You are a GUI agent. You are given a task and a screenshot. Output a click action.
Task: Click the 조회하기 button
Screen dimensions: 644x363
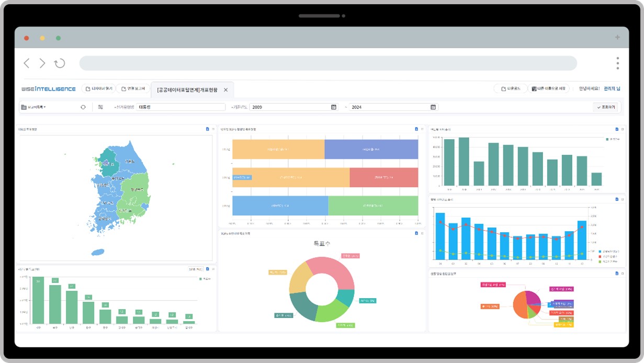(606, 107)
